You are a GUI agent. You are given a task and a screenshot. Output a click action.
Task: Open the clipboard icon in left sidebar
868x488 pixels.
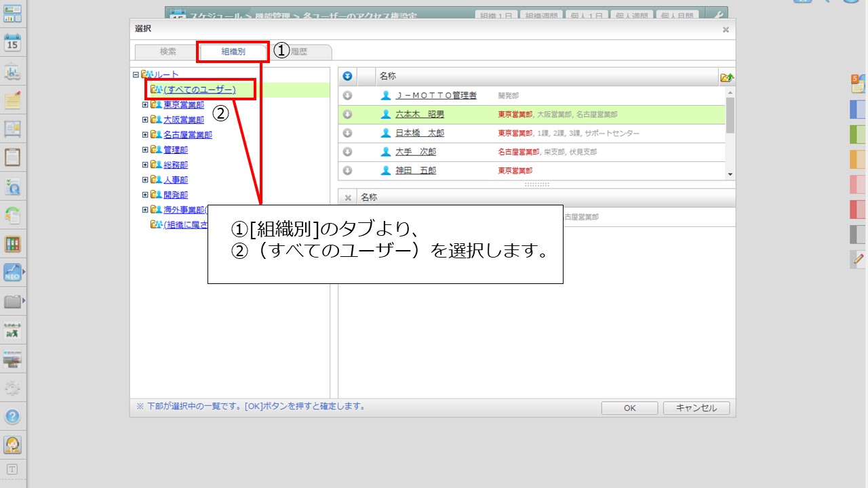[12, 157]
